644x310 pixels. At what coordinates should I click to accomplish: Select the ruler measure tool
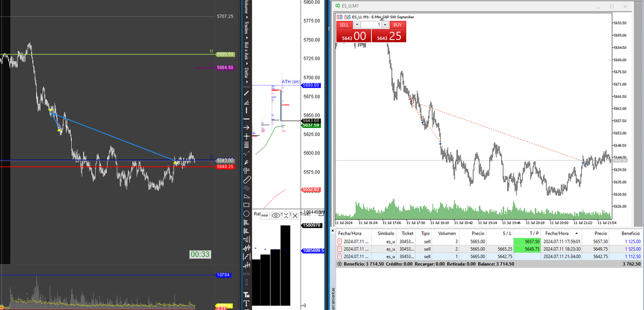click(x=246, y=179)
